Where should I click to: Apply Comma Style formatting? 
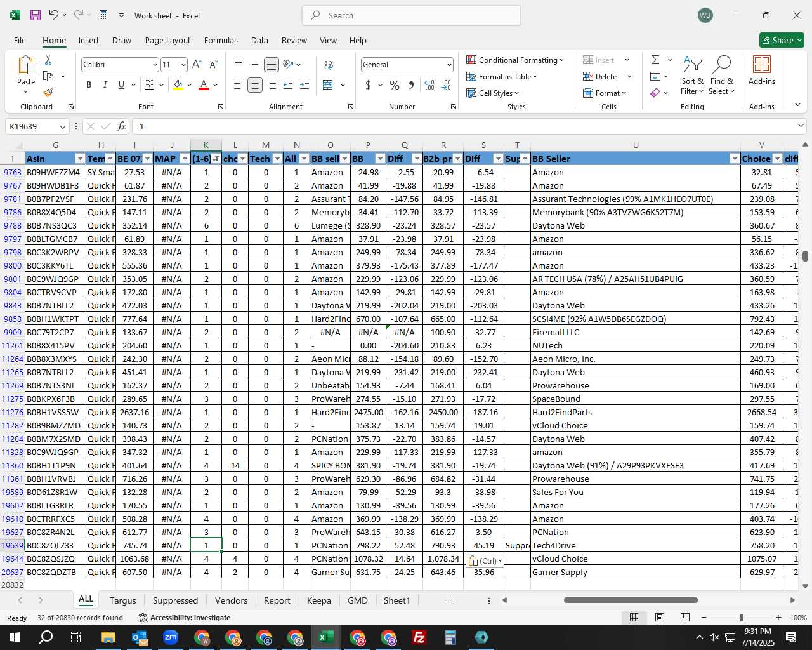411,84
